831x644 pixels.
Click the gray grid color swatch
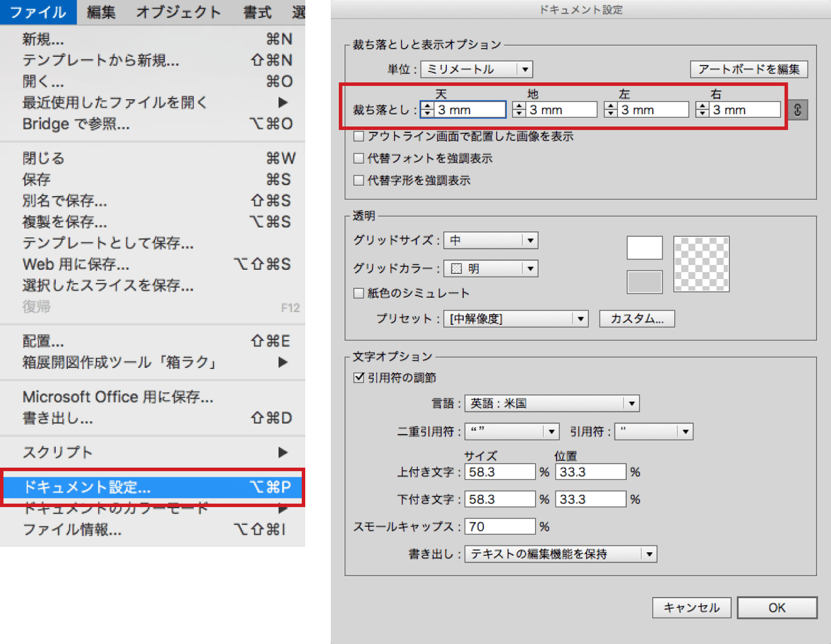point(644,282)
